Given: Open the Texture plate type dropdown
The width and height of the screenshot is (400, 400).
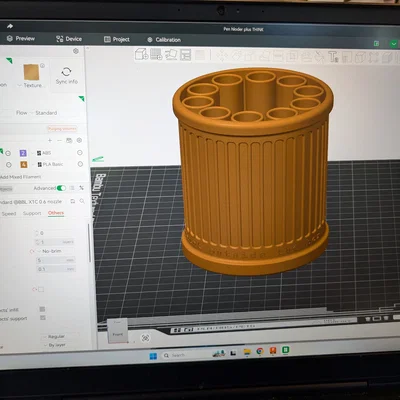Looking at the screenshot, I should point(31,85).
